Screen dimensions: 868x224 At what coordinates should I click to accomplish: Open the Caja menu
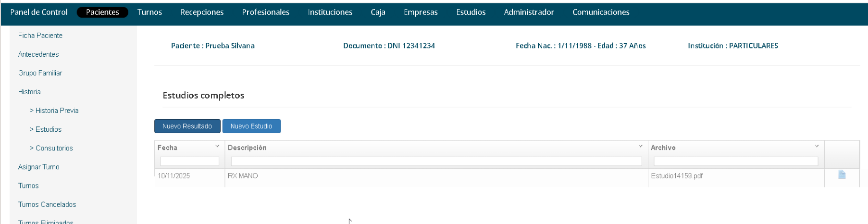tap(378, 12)
